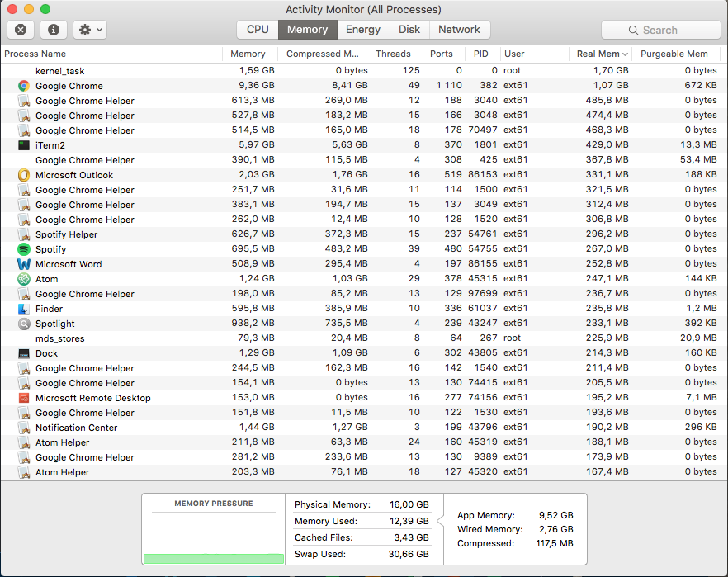The height and width of the screenshot is (577, 728).
Task: Click the Microsoft Word icon
Action: pos(24,264)
